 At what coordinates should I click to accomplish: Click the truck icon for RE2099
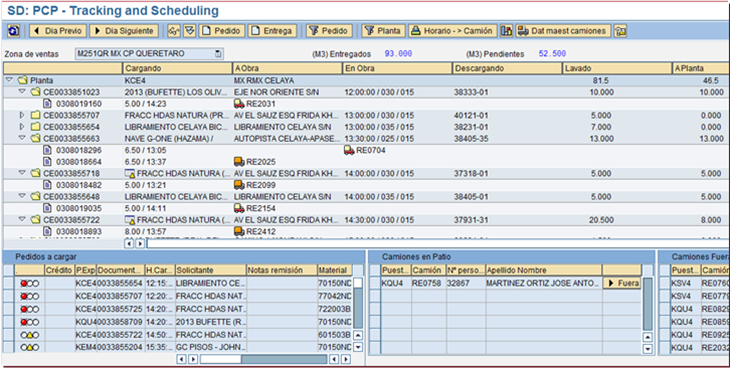pos(239,185)
